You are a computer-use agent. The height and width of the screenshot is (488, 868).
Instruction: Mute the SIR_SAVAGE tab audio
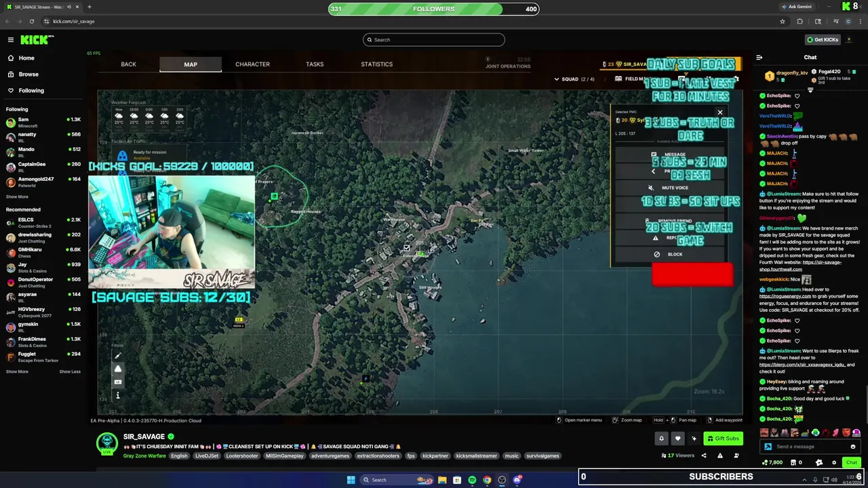(68, 7)
